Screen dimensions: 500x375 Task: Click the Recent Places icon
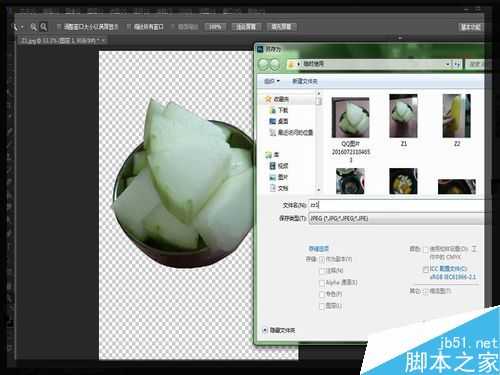tap(273, 133)
